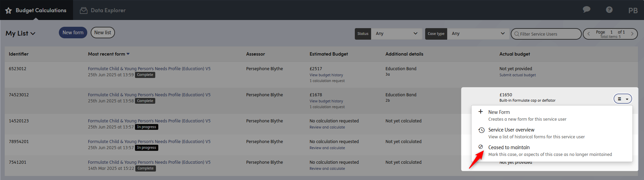Image resolution: width=644 pixels, height=180 pixels.
Task: Click the Filter Service Users search field
Action: pos(546,34)
